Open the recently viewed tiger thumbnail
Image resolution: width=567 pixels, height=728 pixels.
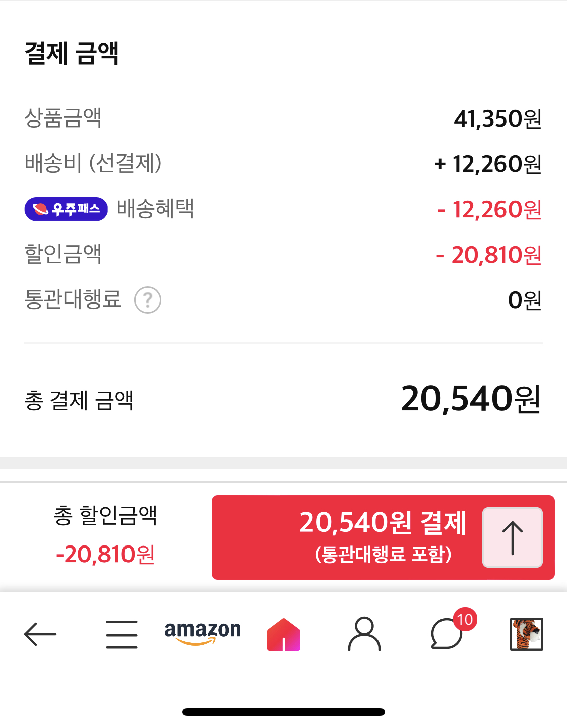pyautogui.click(x=526, y=634)
